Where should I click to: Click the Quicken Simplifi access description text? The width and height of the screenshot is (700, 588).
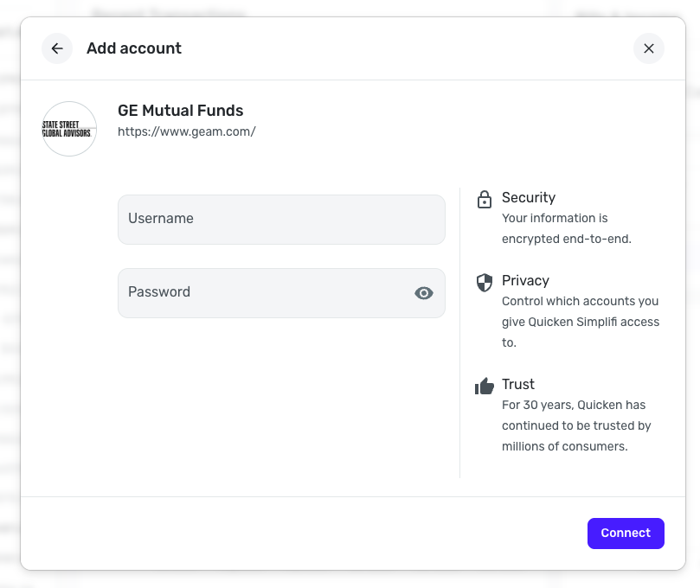click(x=580, y=322)
